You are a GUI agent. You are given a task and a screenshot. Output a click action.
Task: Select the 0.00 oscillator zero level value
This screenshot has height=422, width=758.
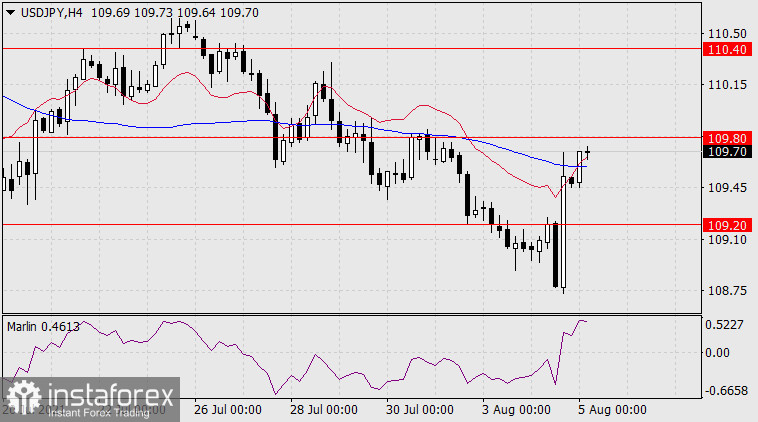(717, 353)
